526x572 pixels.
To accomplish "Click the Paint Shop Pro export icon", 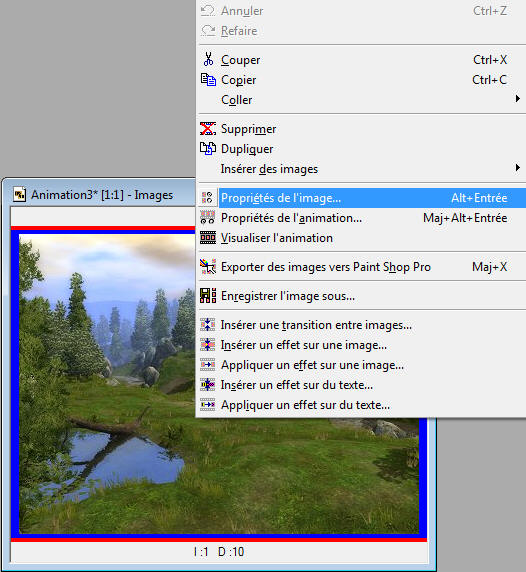I will (208, 267).
